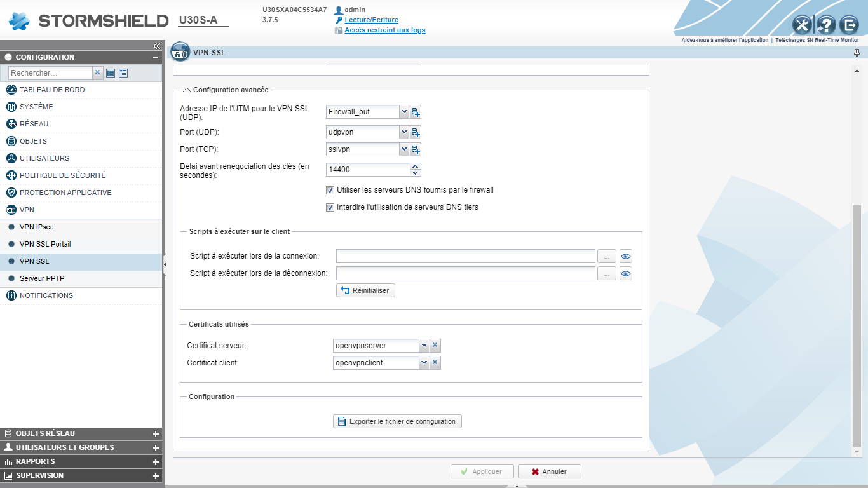Create a new object next to sslvpn
Viewport: 868px width, 488px height.
416,149
